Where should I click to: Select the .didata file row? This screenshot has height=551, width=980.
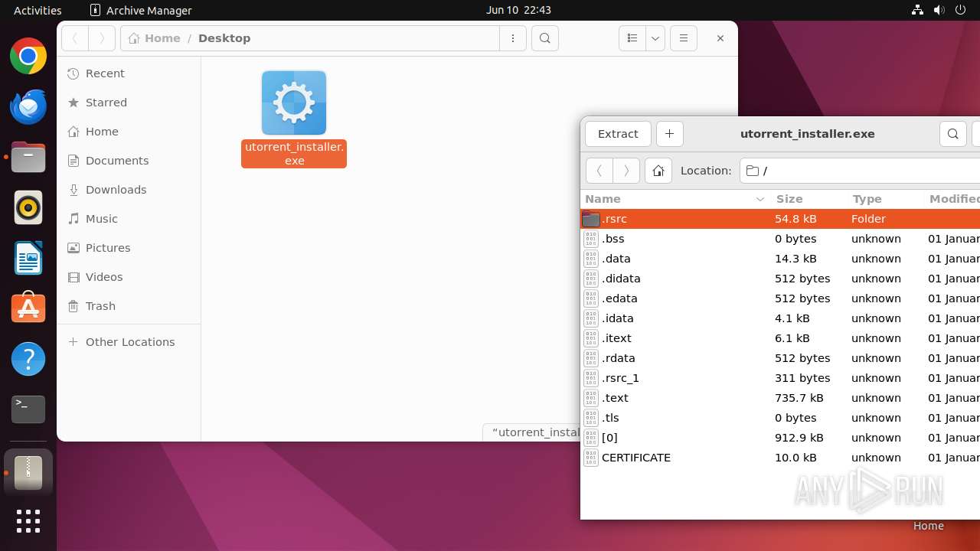click(x=780, y=279)
